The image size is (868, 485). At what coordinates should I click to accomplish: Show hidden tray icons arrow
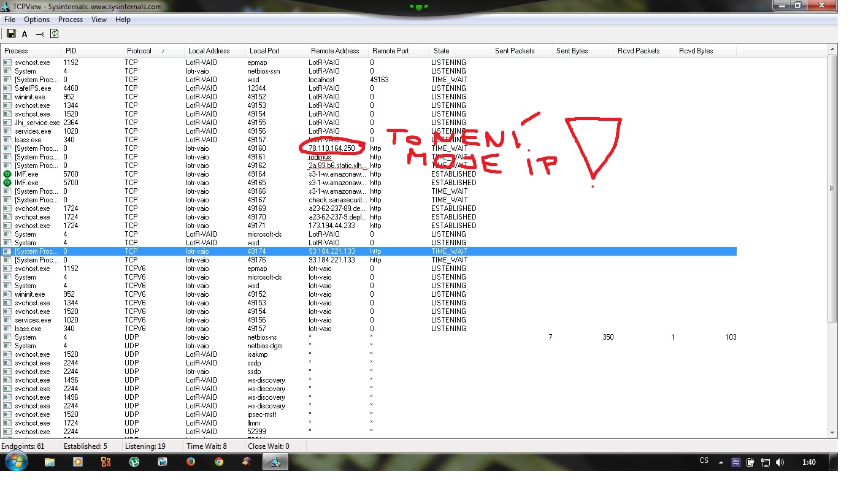point(721,462)
